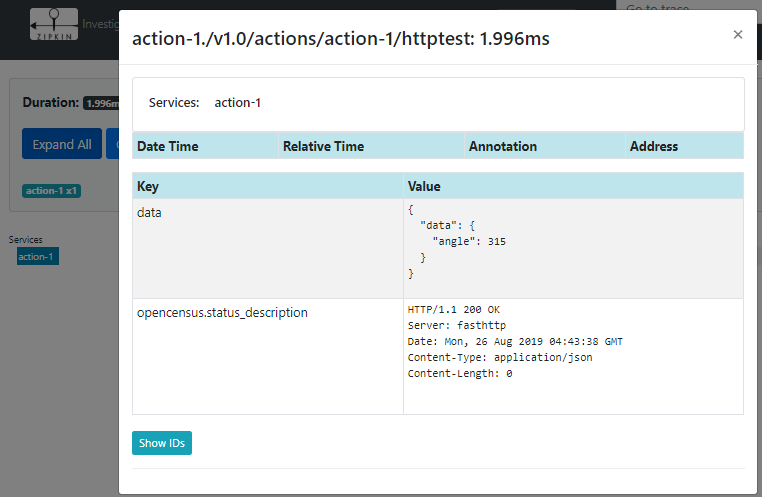Click the Annotation column header
762x497 pixels.
[x=503, y=146]
